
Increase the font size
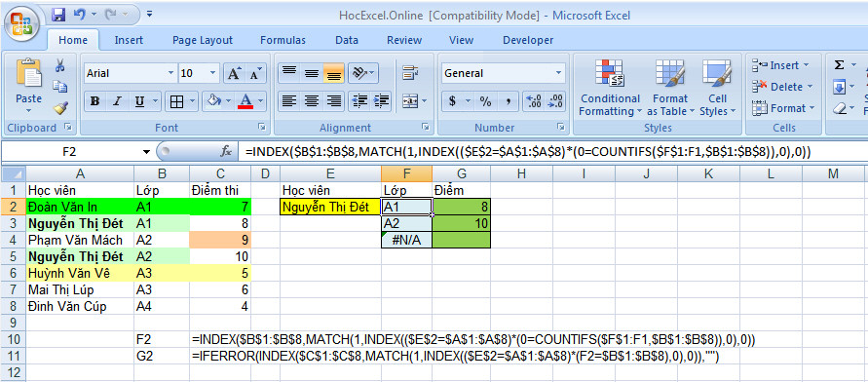(234, 73)
